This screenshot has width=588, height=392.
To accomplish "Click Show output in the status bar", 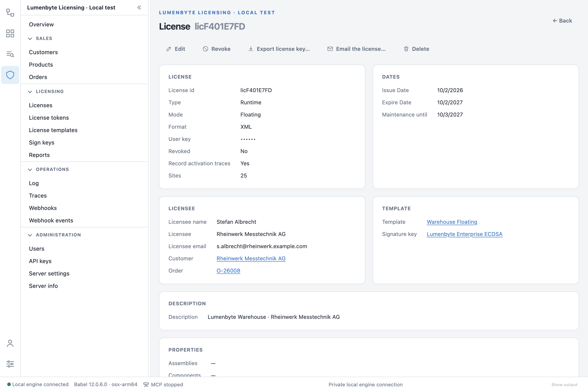I will point(564,385).
